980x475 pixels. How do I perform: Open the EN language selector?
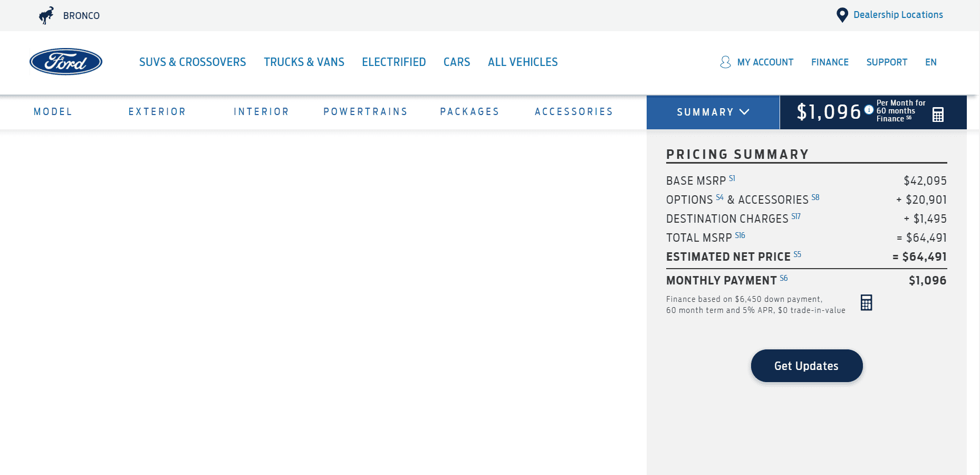coord(931,62)
